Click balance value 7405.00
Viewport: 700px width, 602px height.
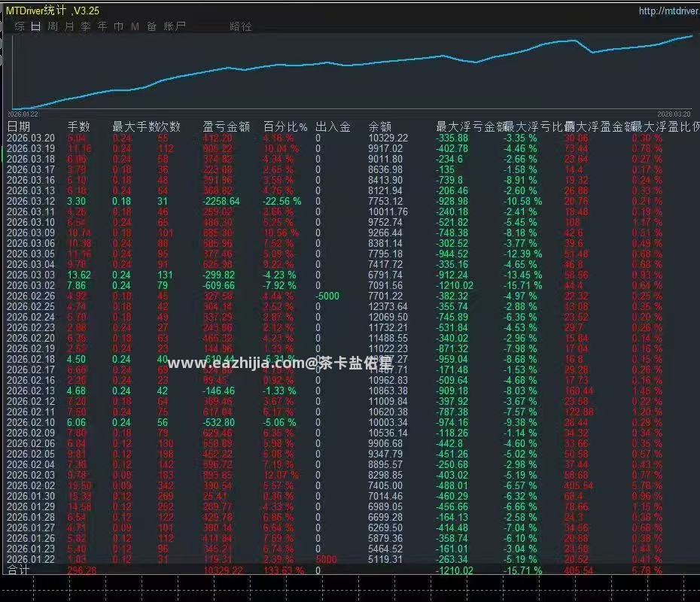385,485
